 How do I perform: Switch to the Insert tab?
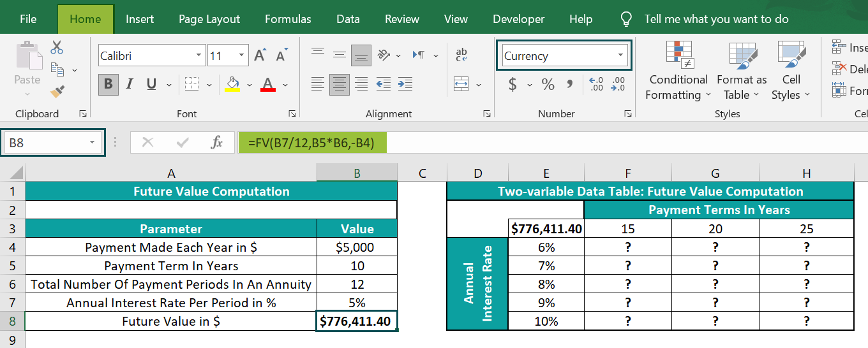(140, 19)
